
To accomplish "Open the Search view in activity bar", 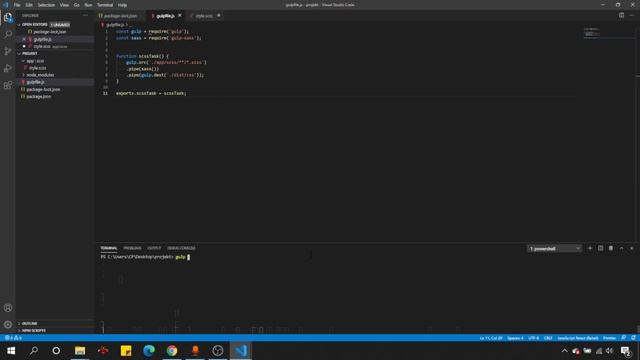I will pos(8,34).
